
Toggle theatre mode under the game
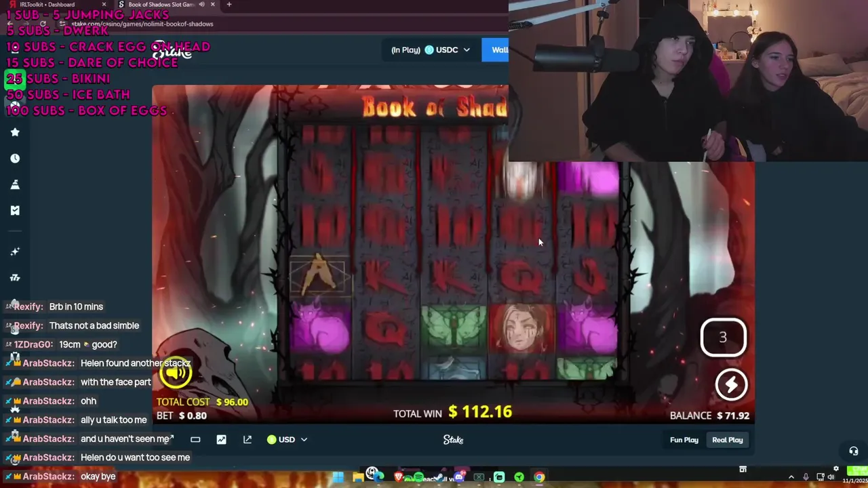[195, 440]
